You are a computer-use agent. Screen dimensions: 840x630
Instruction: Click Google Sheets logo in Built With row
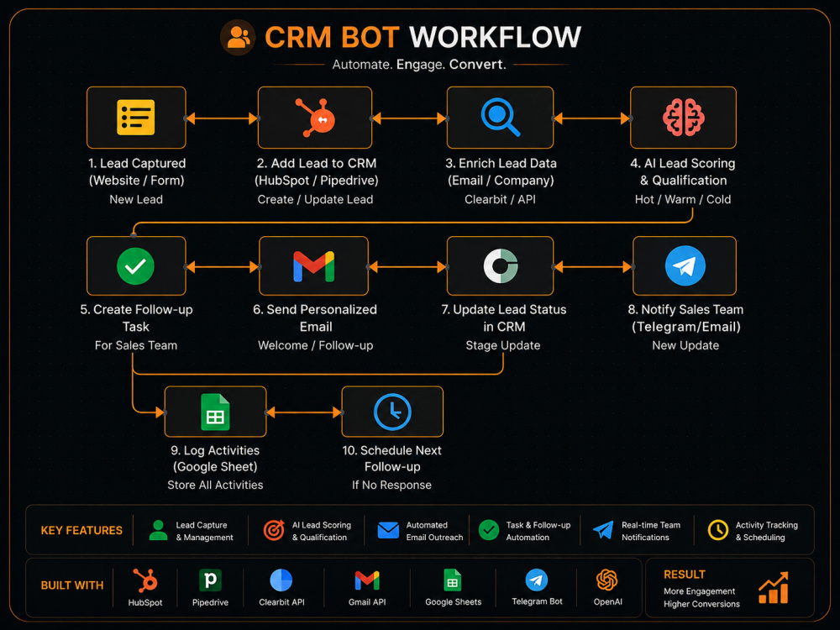click(453, 580)
